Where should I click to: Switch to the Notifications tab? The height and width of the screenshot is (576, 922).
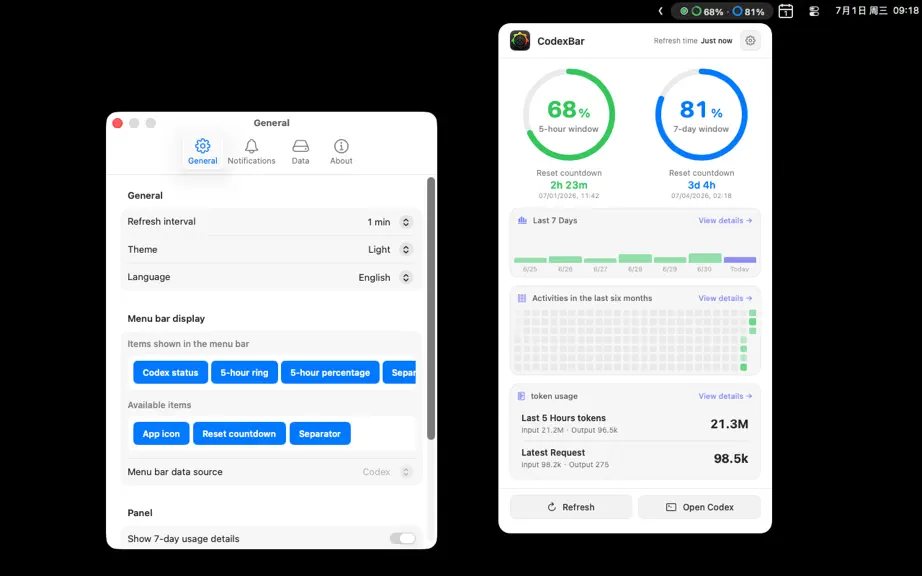point(251,152)
